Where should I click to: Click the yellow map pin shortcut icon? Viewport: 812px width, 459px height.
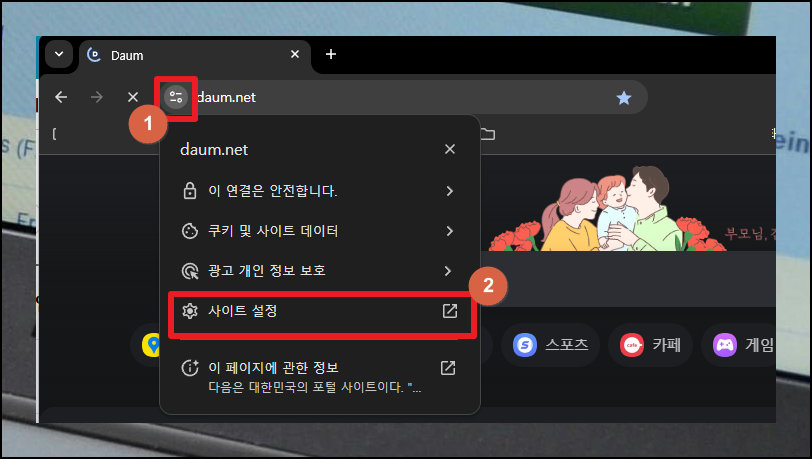click(152, 345)
